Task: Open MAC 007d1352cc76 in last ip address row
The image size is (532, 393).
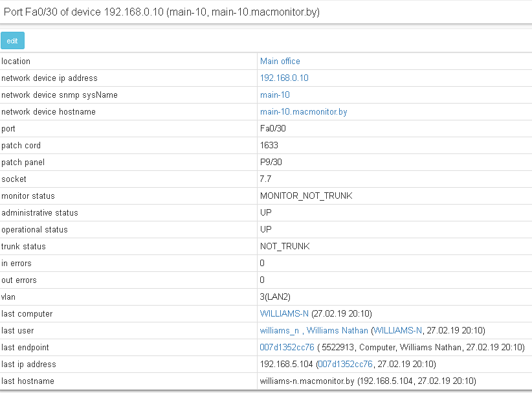Action: point(346,365)
